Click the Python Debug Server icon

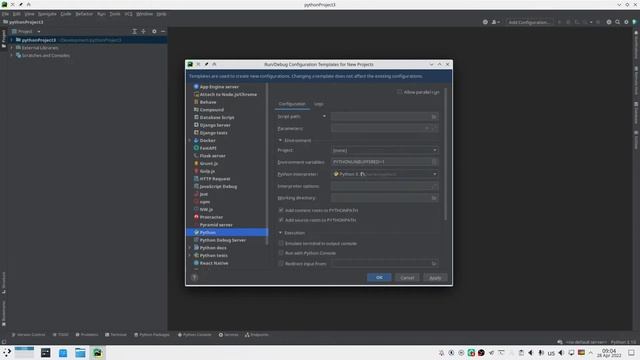click(196, 240)
